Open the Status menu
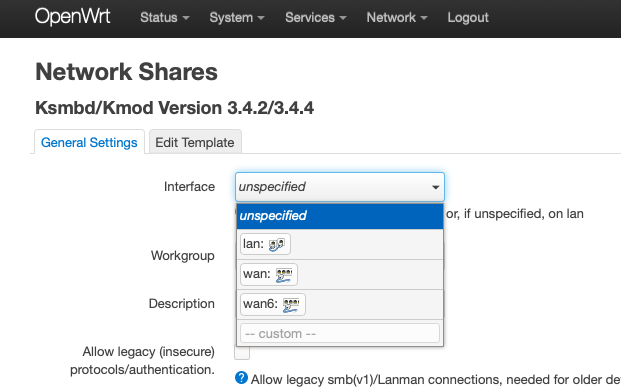621x388 pixels. (x=165, y=17)
